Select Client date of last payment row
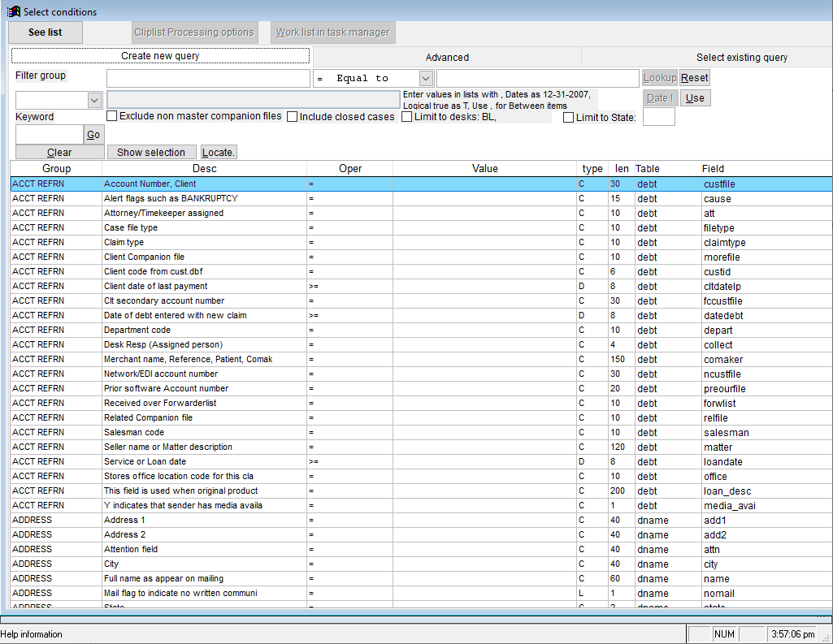Screen dimensions: 833x644 click(x=421, y=286)
